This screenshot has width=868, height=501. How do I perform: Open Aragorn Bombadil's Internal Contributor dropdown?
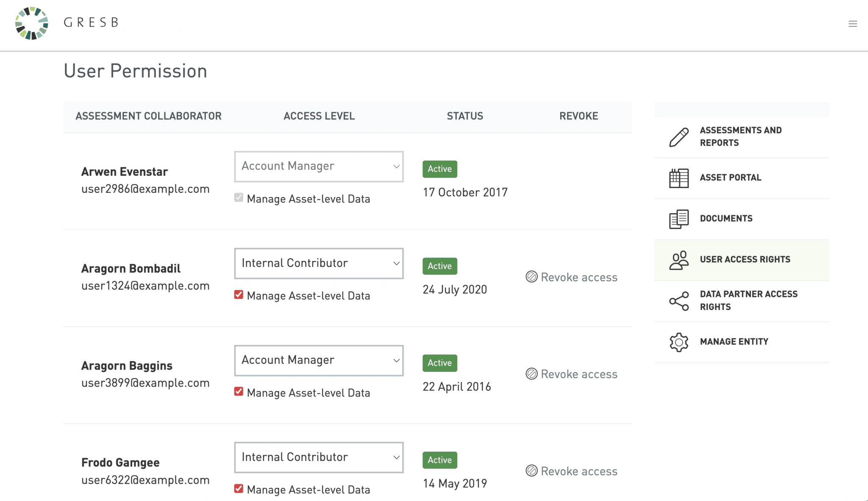click(319, 263)
